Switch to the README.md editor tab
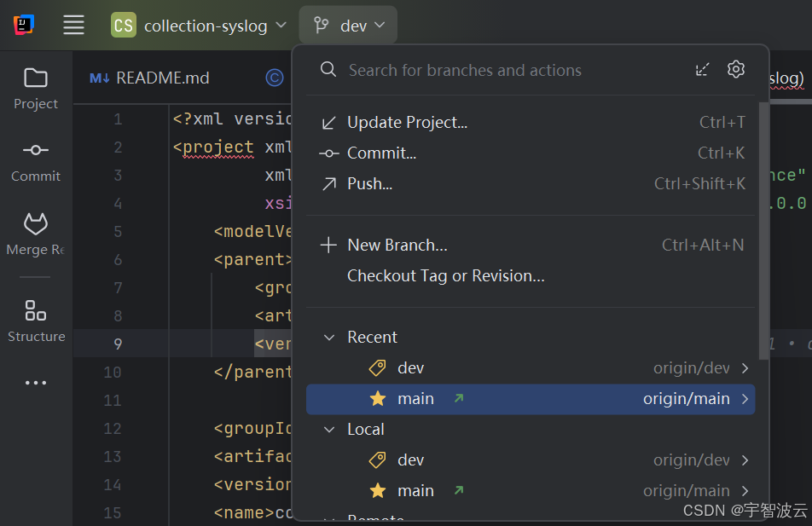 tap(150, 78)
